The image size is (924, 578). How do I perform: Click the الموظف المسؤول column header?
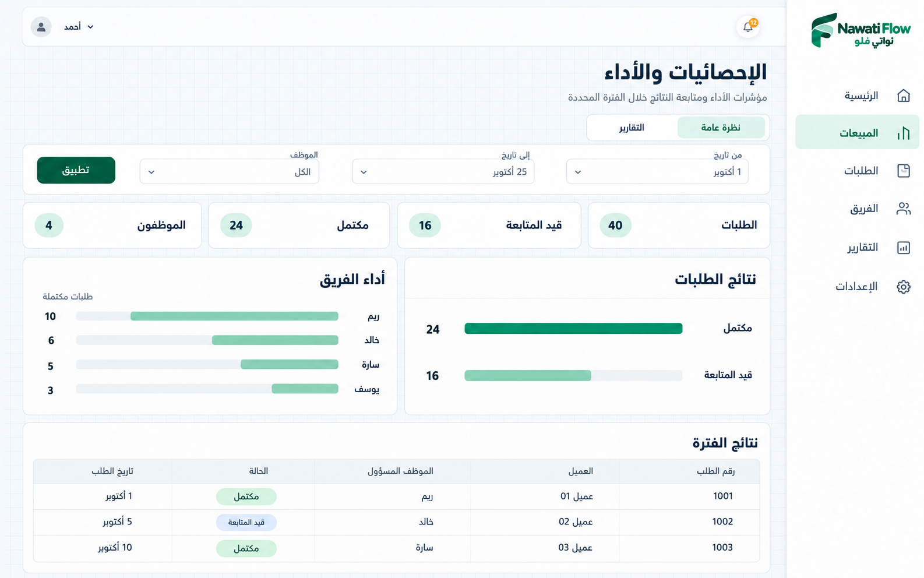point(400,471)
